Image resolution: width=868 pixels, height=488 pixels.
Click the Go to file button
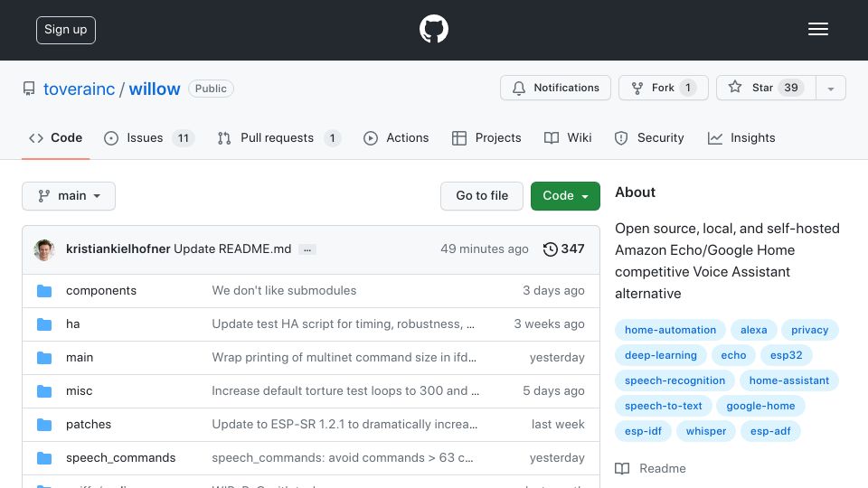482,196
